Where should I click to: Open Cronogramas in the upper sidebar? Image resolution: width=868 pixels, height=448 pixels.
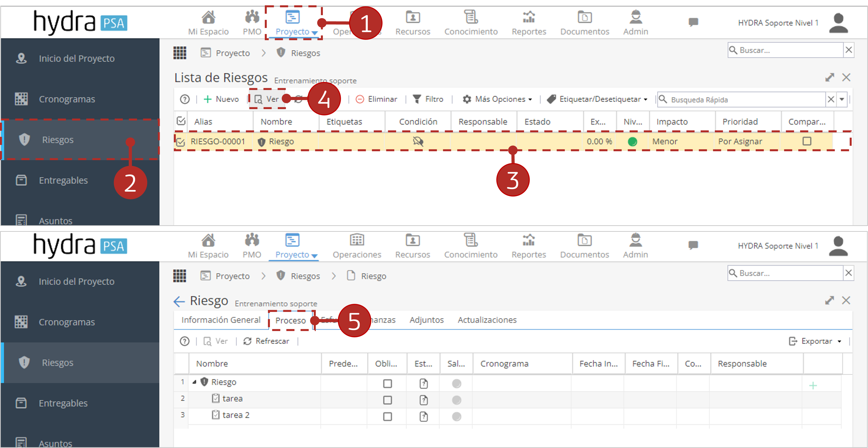pyautogui.click(x=67, y=99)
